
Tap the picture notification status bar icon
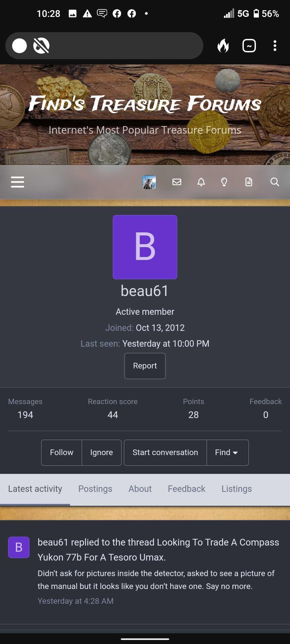pos(73,13)
